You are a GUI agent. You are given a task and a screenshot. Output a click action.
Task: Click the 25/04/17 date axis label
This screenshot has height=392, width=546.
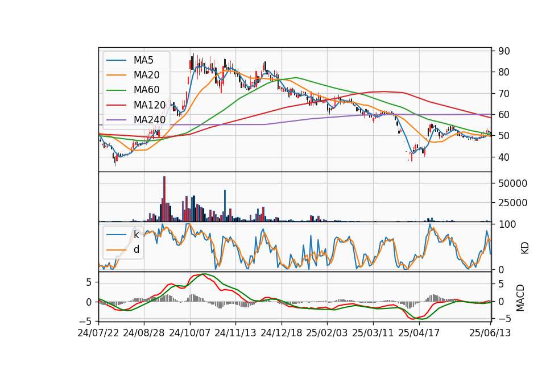point(419,333)
